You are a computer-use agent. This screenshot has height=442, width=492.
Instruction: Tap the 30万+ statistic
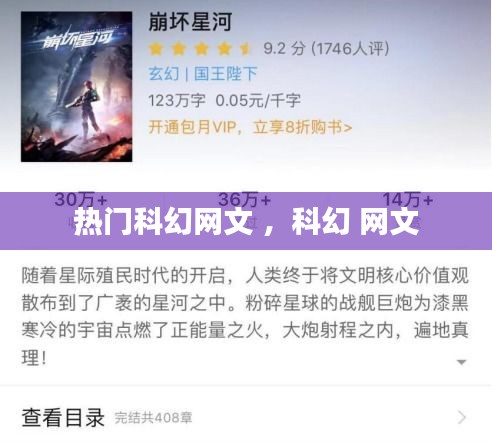tap(81, 200)
